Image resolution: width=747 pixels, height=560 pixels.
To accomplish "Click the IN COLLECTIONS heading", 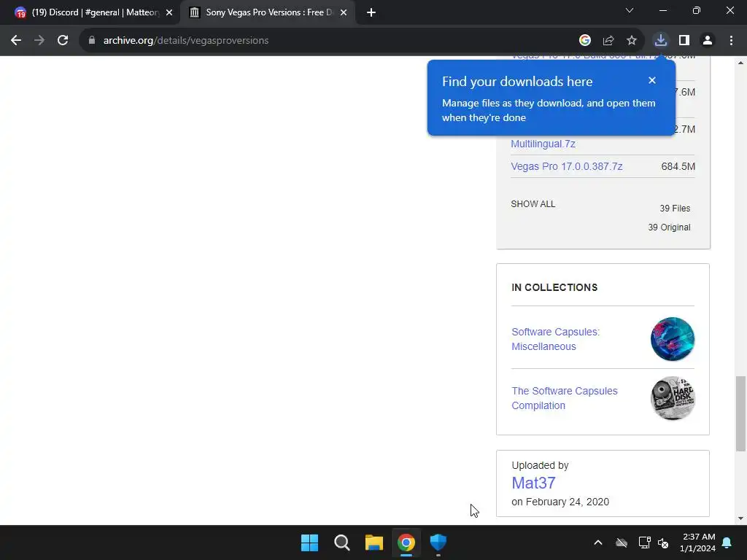I will (554, 287).
